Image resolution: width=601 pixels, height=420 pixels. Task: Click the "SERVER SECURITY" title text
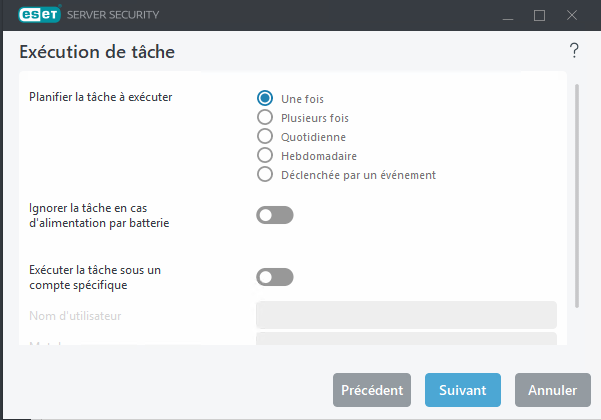click(x=115, y=15)
